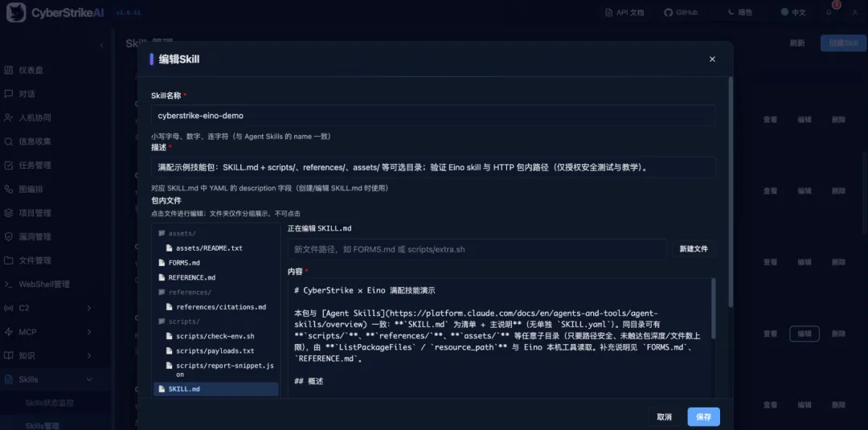Click the 漏洞管理 shield icon in sidebar

click(x=8, y=236)
